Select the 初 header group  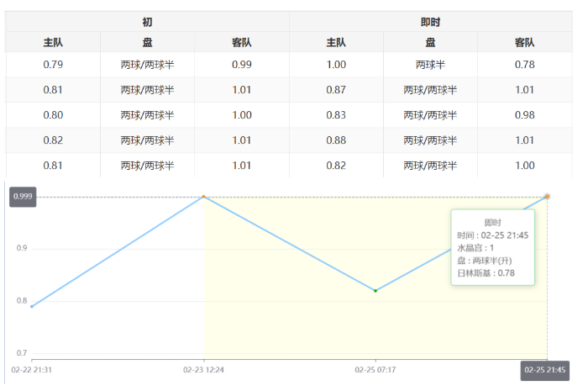[147, 22]
